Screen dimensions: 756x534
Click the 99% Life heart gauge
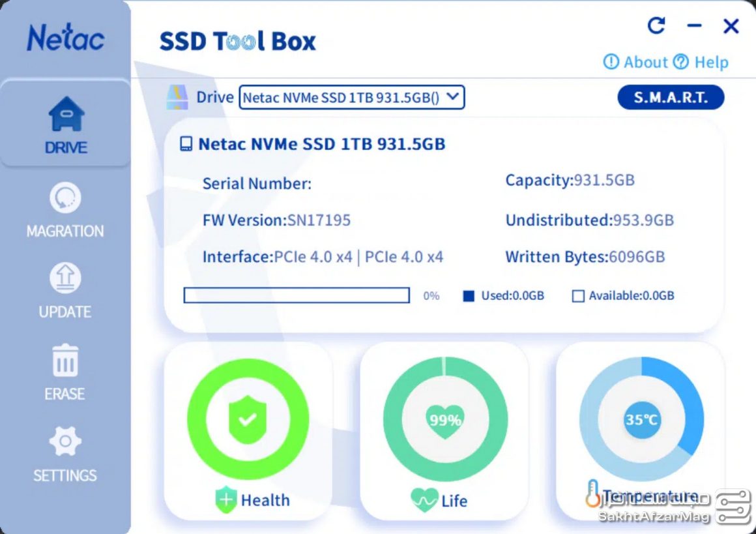click(x=444, y=419)
